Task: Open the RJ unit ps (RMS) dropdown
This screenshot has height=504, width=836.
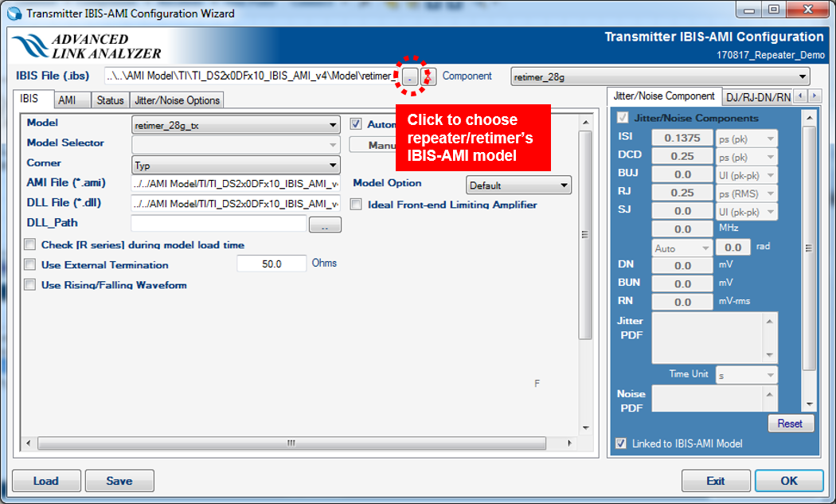Action: point(747,193)
